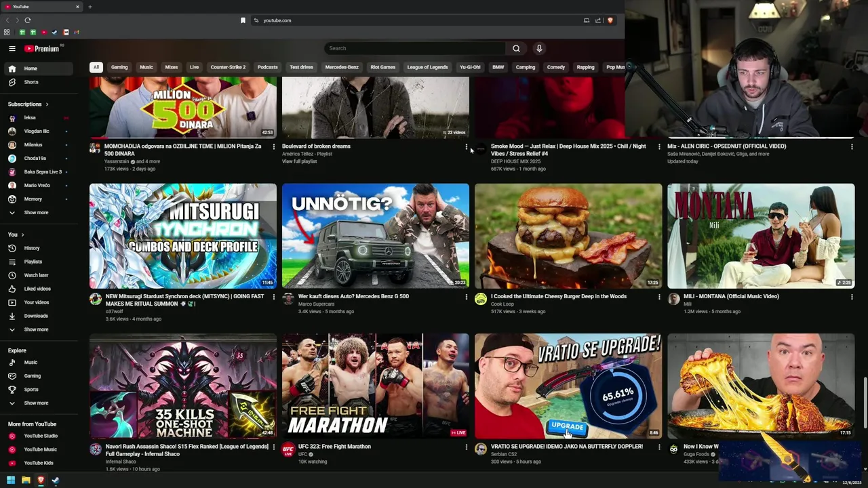
Task: Open Home in the sidebar
Action: point(38,68)
